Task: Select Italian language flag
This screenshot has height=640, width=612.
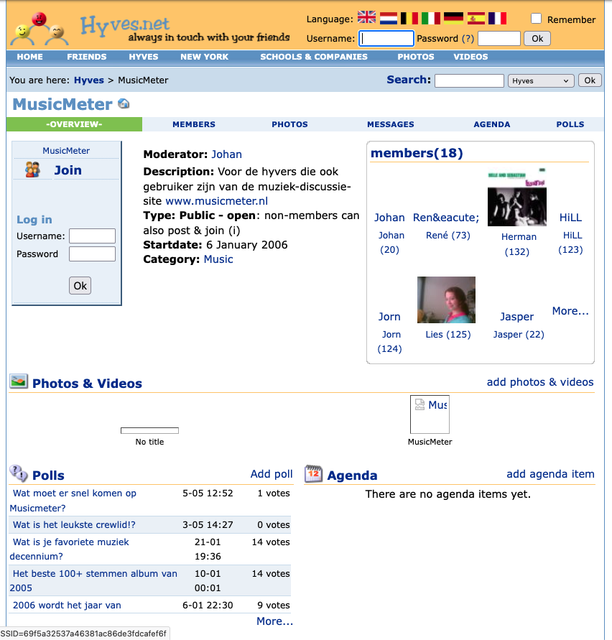Action: click(x=431, y=18)
